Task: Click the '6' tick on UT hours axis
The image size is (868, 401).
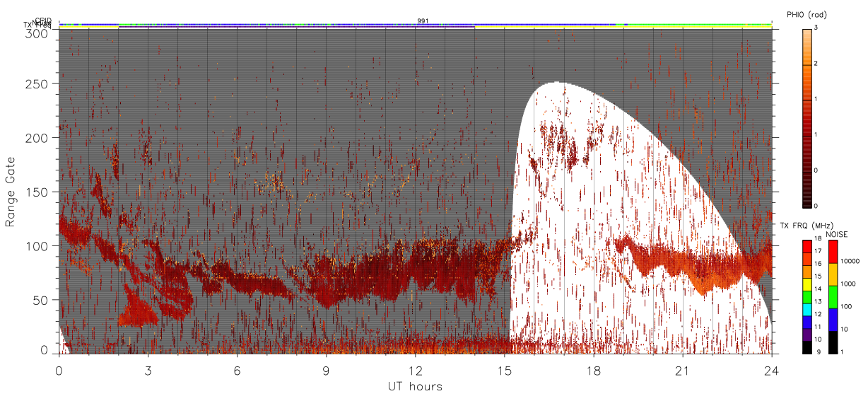Action: coord(237,370)
